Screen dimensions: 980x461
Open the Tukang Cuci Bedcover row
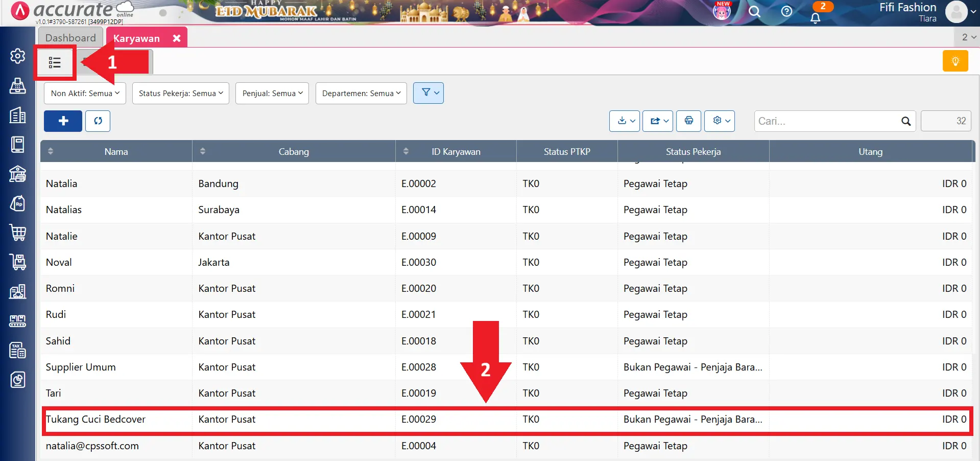point(95,420)
